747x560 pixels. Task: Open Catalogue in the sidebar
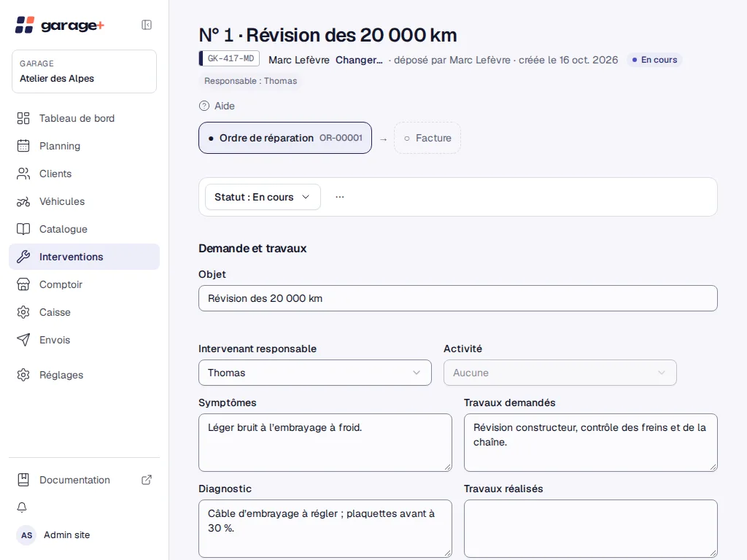coord(85,229)
